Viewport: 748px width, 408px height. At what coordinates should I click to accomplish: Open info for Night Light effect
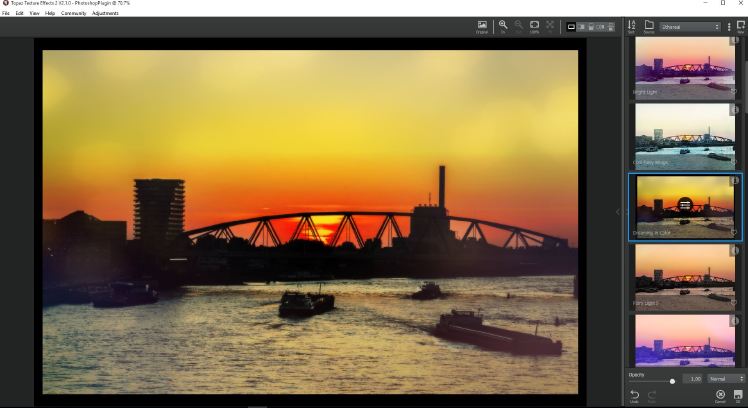[x=735, y=41]
